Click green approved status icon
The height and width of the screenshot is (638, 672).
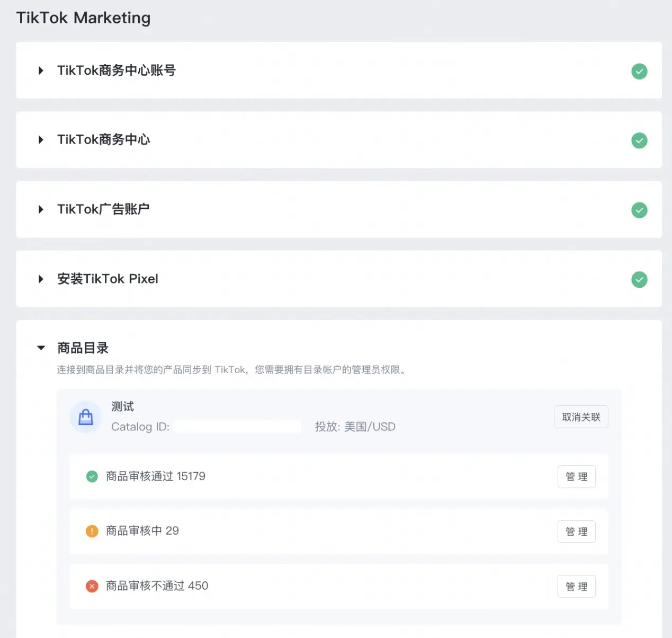pyautogui.click(x=92, y=476)
